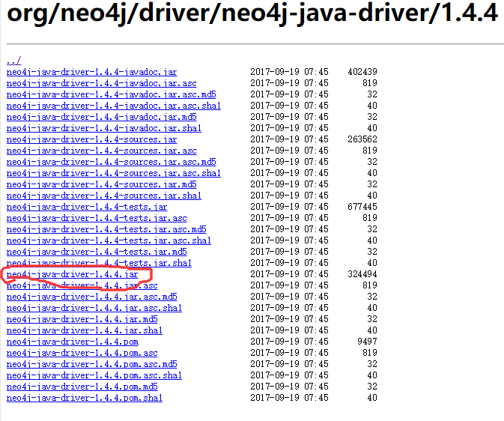The image size is (504, 421).
Task: Open neo4j-java-driver-1.4.4.pom link
Action: tap(73, 342)
